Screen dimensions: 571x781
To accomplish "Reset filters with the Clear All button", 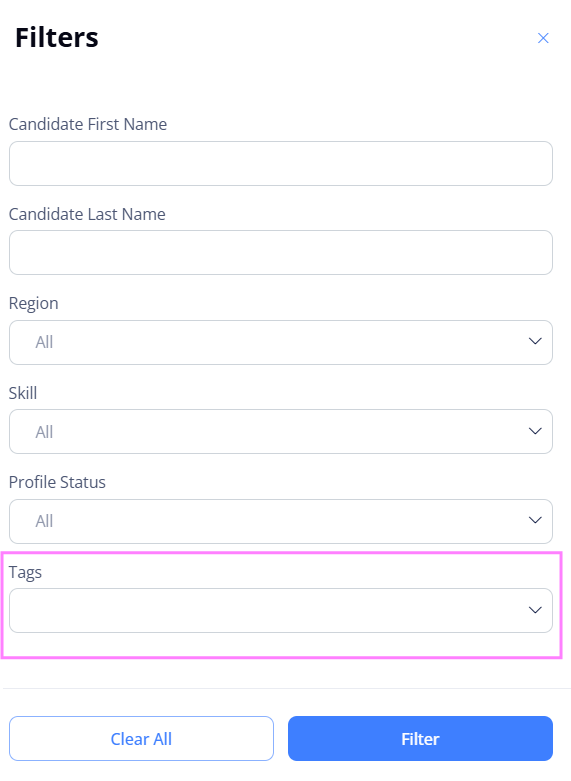I will click(x=141, y=739).
